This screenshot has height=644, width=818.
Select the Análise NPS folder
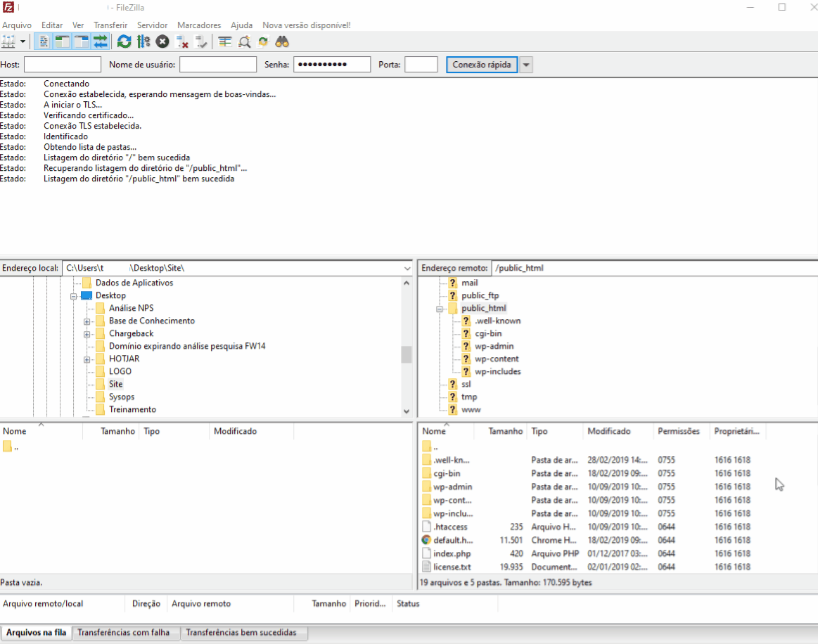131,308
